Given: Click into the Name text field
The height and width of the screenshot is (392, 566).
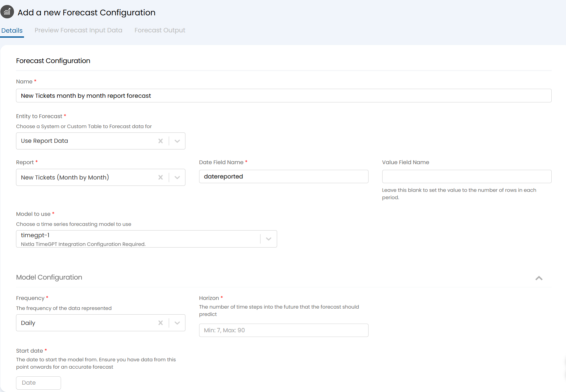Looking at the screenshot, I should pos(284,96).
